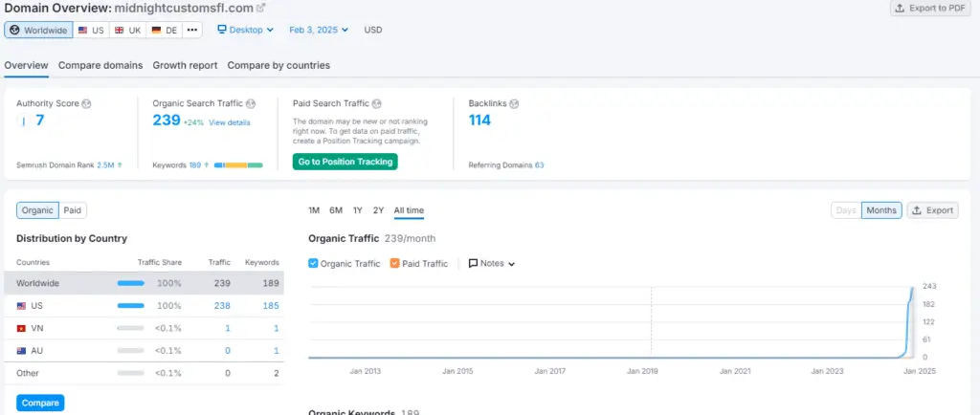
Task: Open the Desktop device dropdown
Action: pyautogui.click(x=246, y=30)
